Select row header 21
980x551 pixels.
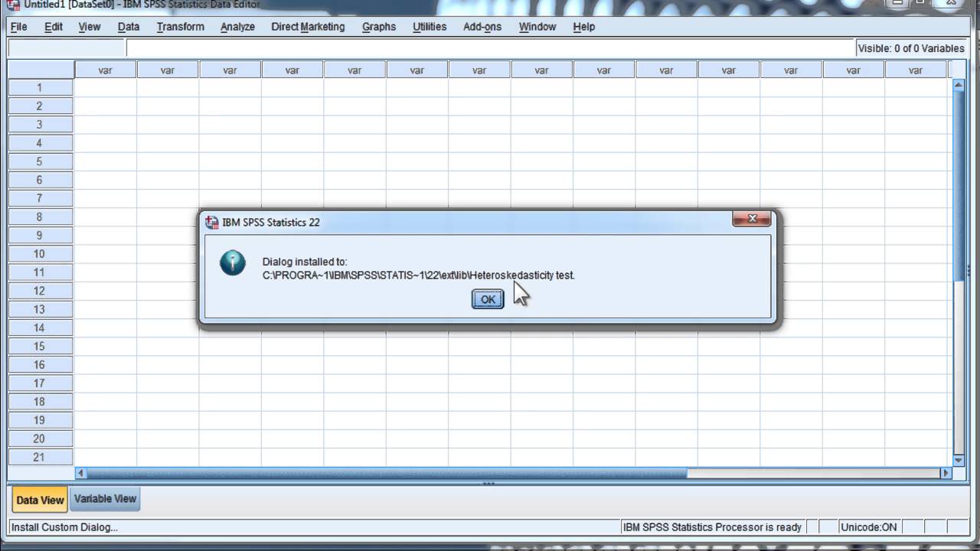coord(41,457)
